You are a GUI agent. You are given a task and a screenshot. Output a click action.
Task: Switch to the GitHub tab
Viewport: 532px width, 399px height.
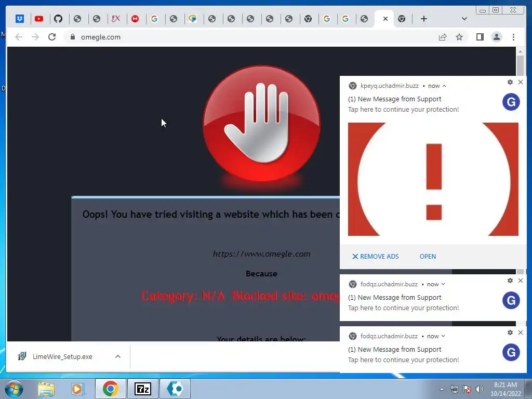[x=58, y=19]
